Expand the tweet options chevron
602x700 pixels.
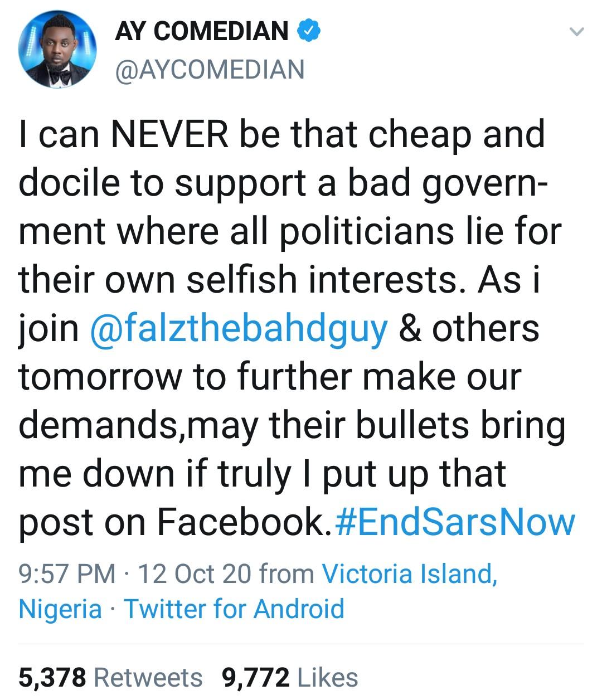pos(577,32)
